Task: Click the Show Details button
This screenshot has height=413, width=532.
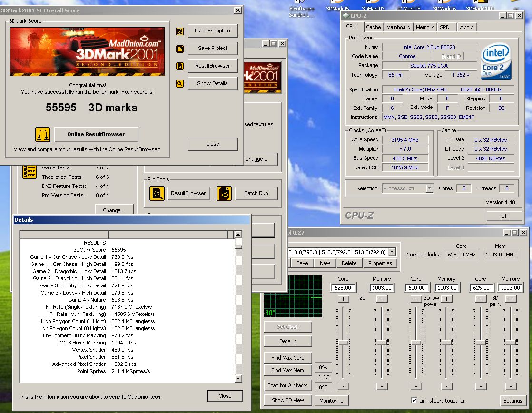Action: click(212, 83)
